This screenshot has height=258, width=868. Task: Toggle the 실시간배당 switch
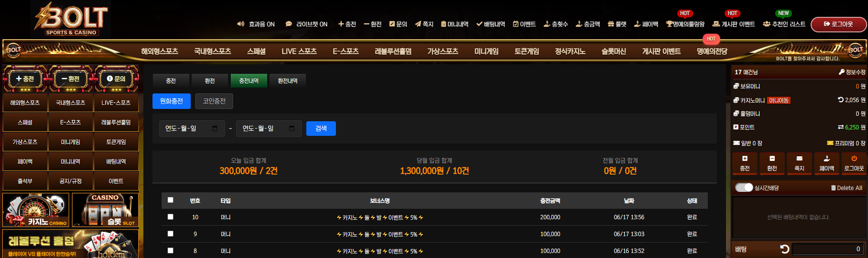pyautogui.click(x=744, y=187)
